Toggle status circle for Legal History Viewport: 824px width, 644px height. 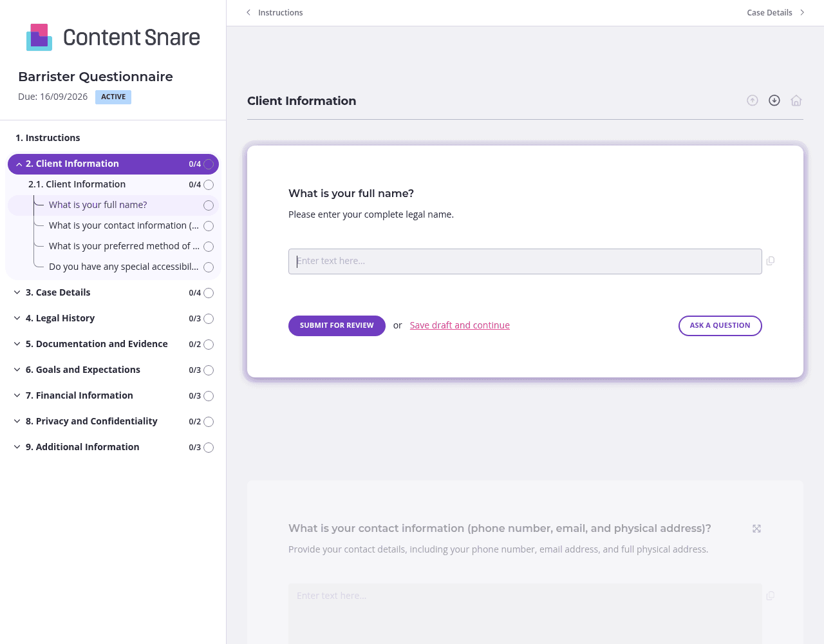pyautogui.click(x=209, y=319)
